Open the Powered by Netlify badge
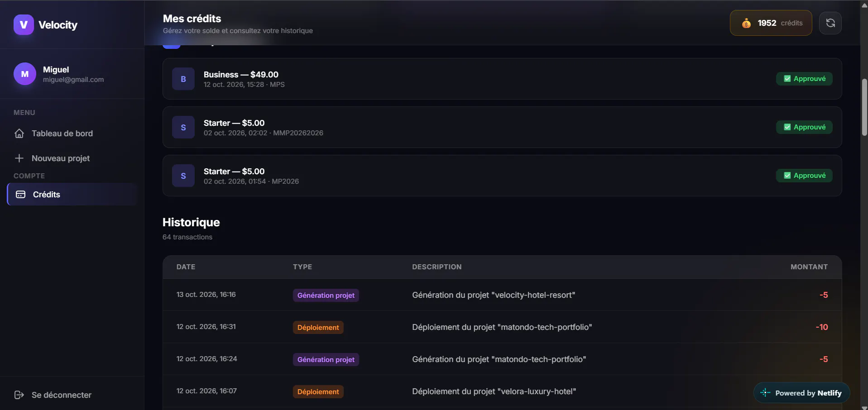This screenshot has width=868, height=410. 801,393
